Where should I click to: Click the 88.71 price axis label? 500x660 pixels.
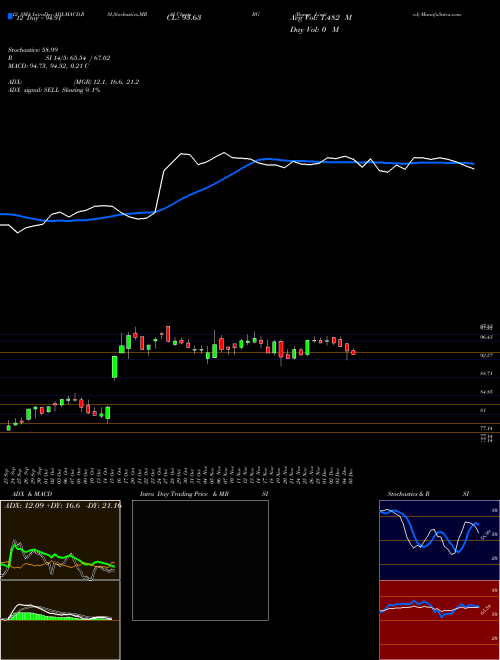(x=487, y=373)
